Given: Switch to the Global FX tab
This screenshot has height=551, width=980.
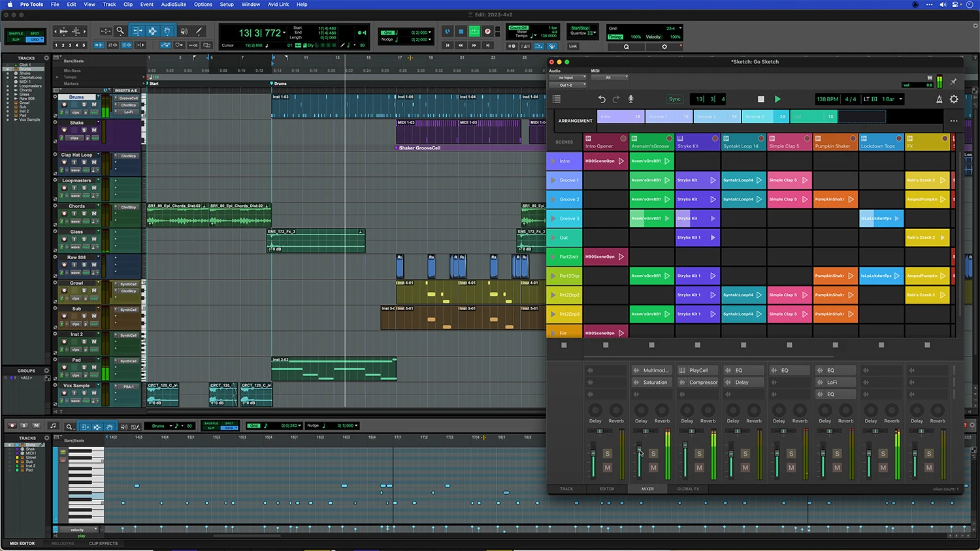Looking at the screenshot, I should point(688,488).
